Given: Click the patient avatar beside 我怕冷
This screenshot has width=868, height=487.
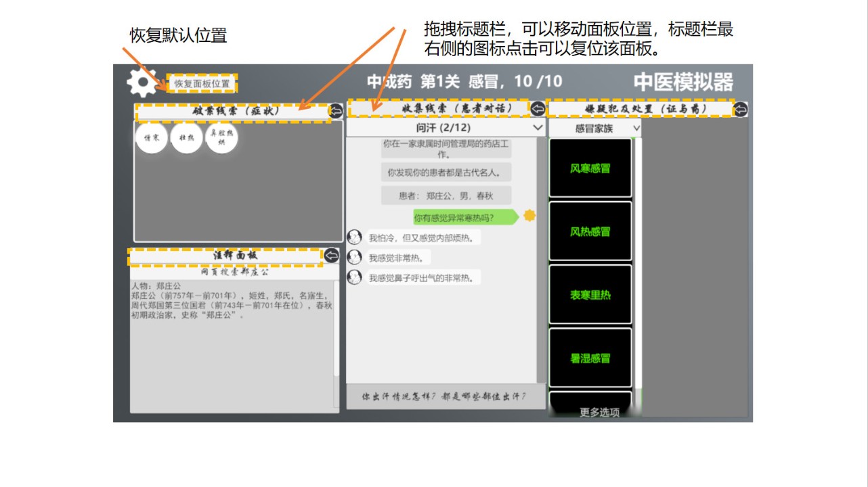Looking at the screenshot, I should (x=354, y=237).
